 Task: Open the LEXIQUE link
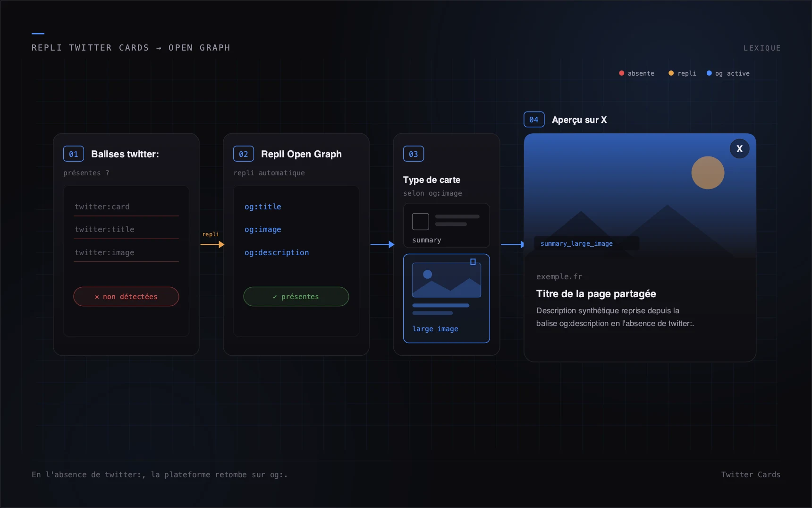762,48
